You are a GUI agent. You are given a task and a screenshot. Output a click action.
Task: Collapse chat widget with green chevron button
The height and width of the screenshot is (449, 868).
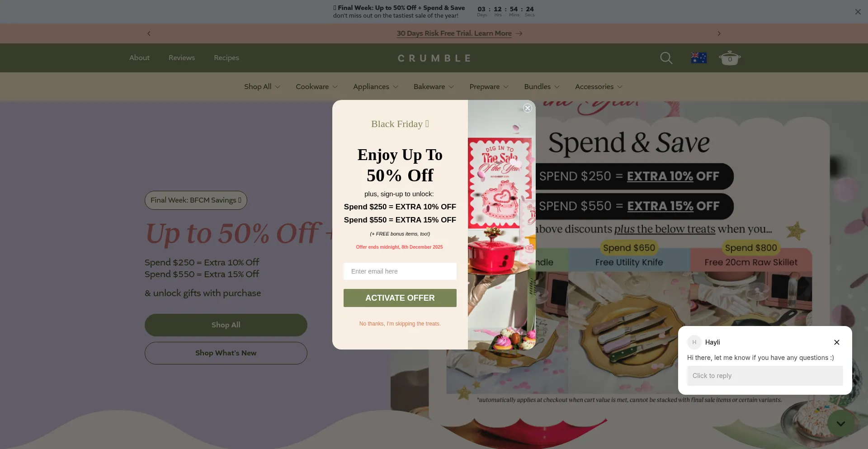[x=841, y=424]
